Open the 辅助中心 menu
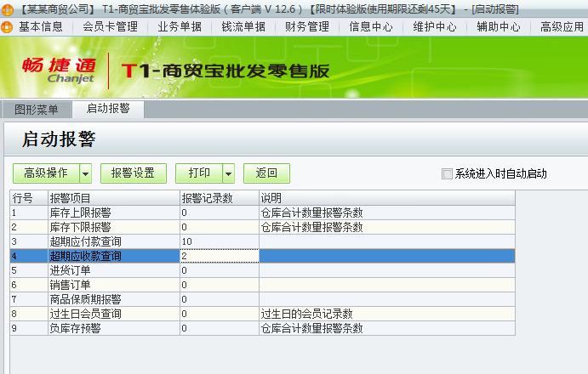 499,27
